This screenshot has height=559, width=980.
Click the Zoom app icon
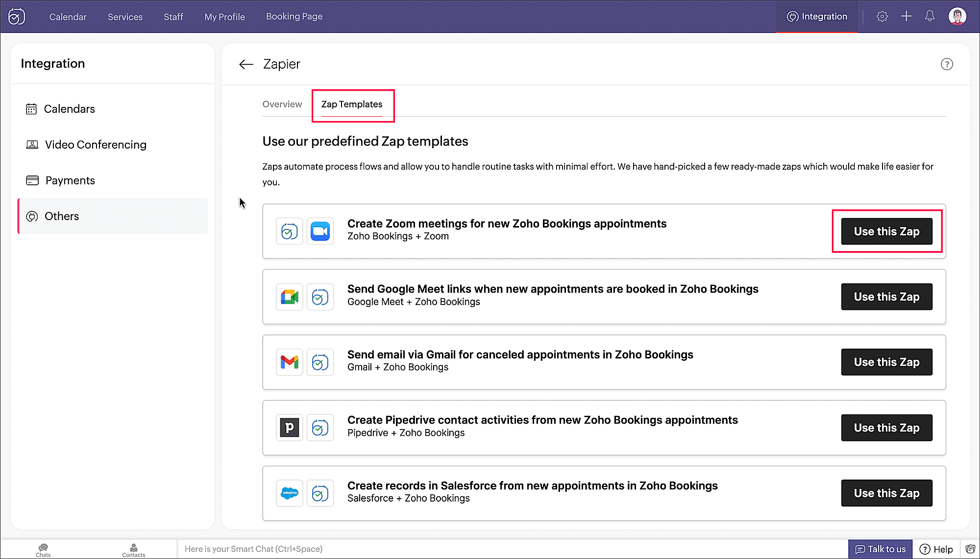pos(320,231)
